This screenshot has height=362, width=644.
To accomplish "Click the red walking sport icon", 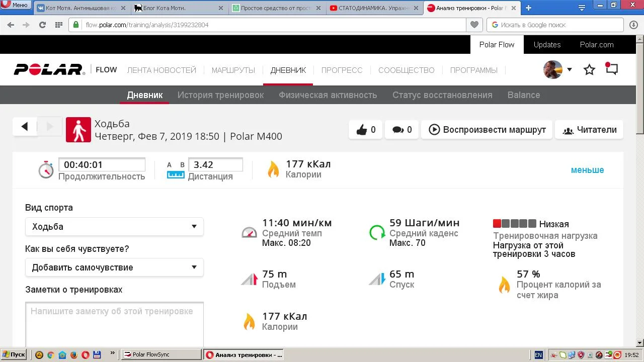I will [78, 130].
